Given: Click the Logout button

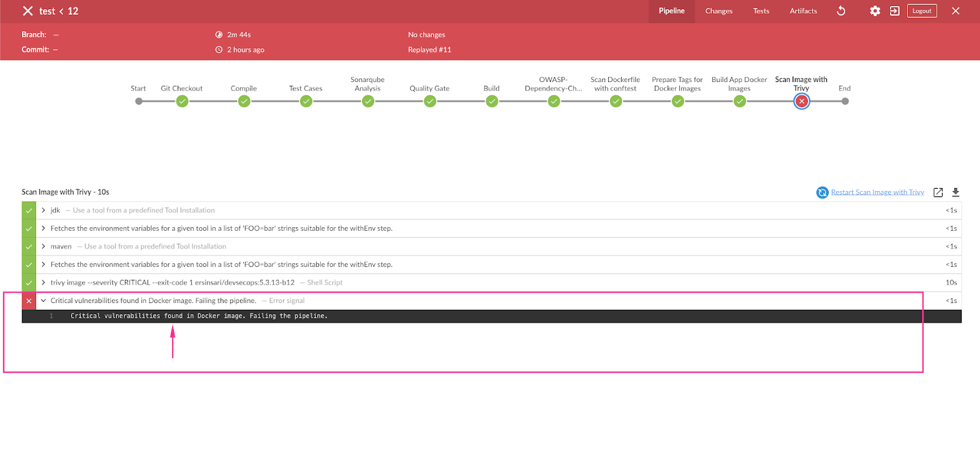Looking at the screenshot, I should pos(921,11).
